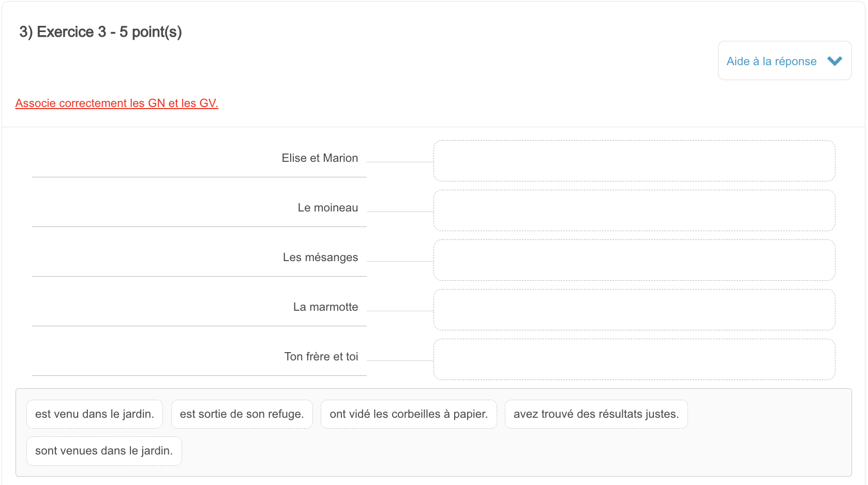Click the label Les mésanges
Viewport: 868px width, 485px height.
pyautogui.click(x=321, y=257)
